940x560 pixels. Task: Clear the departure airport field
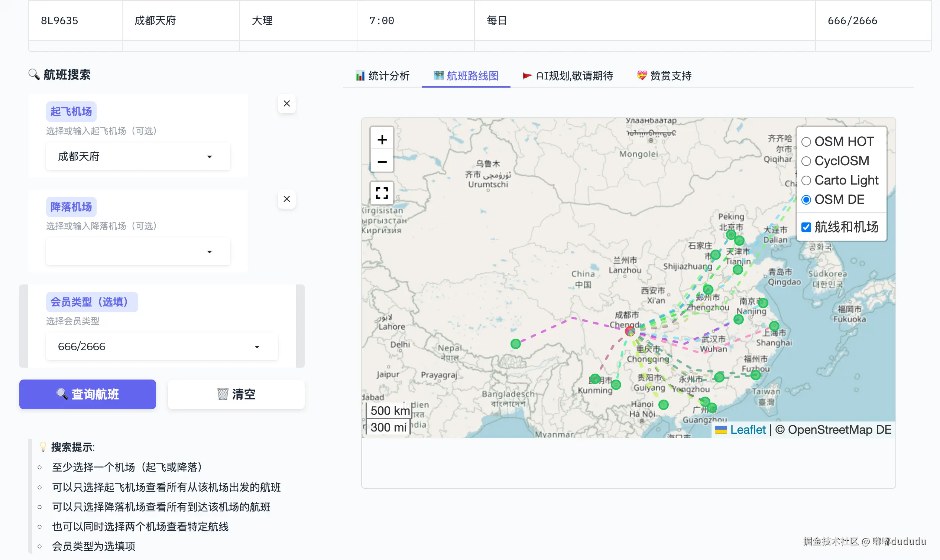tap(286, 103)
